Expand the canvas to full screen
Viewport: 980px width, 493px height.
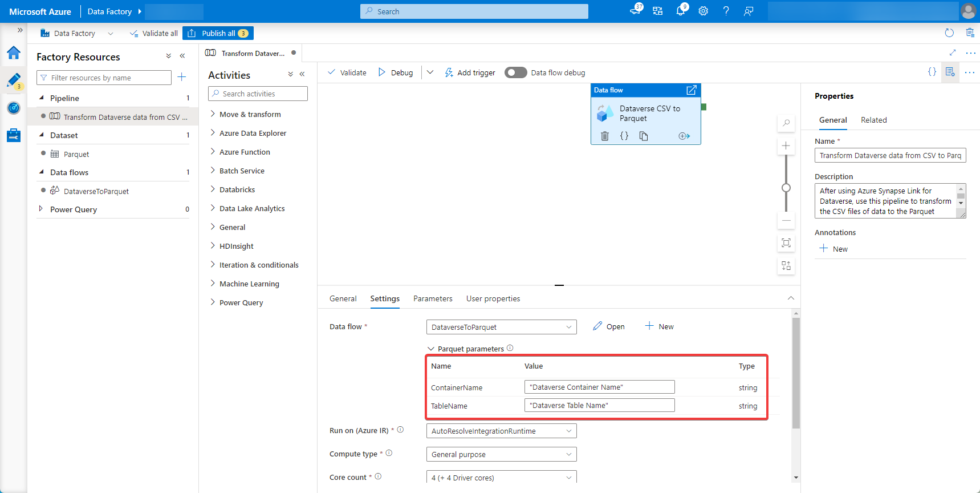tap(953, 52)
